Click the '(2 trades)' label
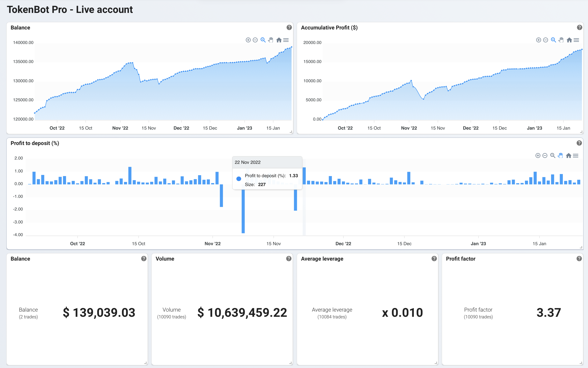 (x=28, y=317)
